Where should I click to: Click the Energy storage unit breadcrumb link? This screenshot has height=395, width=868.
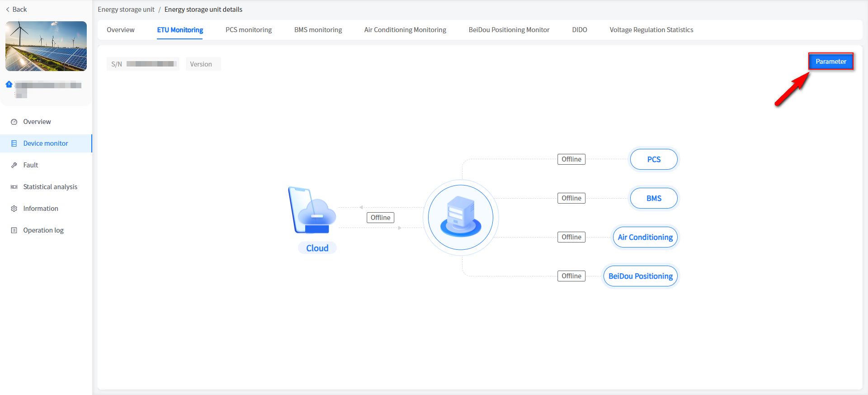tap(126, 10)
